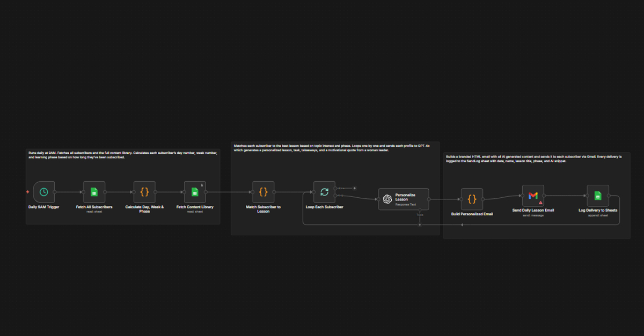Click the 'Send Daily Lesson Email' label
Image resolution: width=644 pixels, height=336 pixels.
[533, 211]
